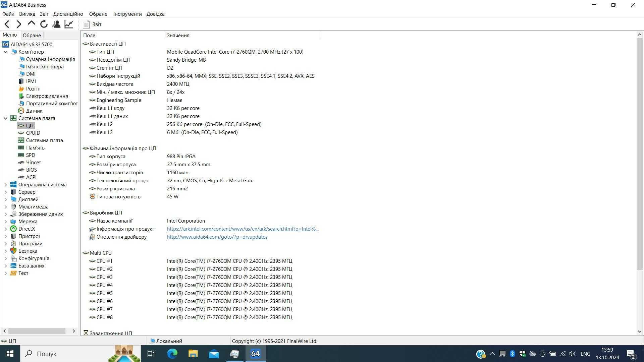Switch to the Обране tab in the side panel
This screenshot has height=362, width=644.
(32, 35)
